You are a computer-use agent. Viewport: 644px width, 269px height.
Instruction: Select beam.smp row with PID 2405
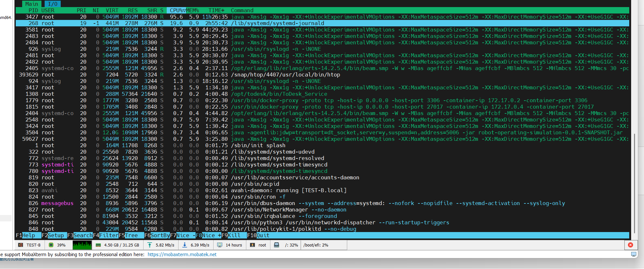322,68
